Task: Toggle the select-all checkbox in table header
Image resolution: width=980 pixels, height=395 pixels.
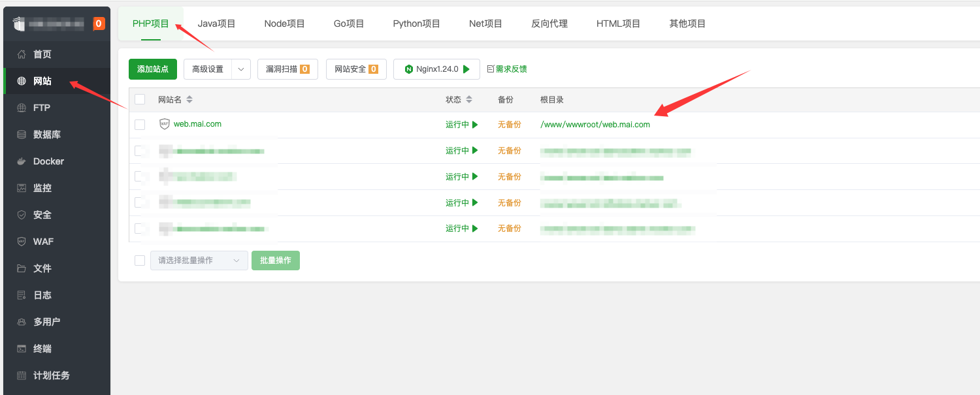Action: (x=140, y=99)
